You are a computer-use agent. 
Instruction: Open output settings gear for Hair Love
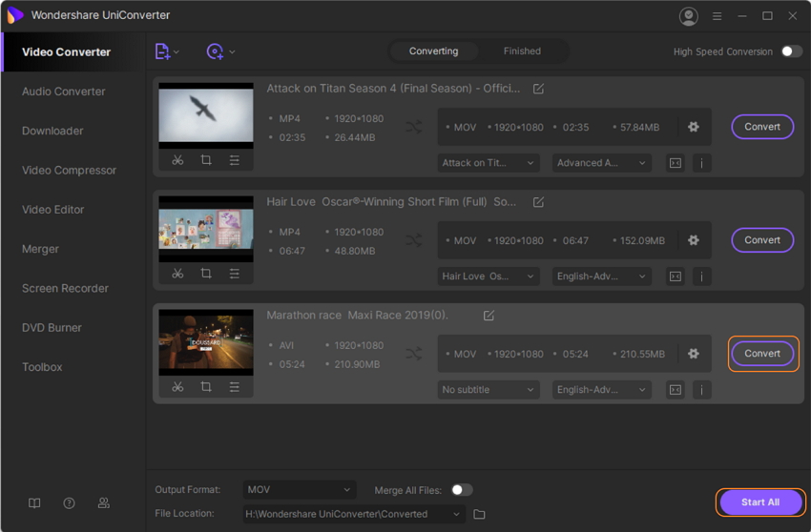[693, 240]
